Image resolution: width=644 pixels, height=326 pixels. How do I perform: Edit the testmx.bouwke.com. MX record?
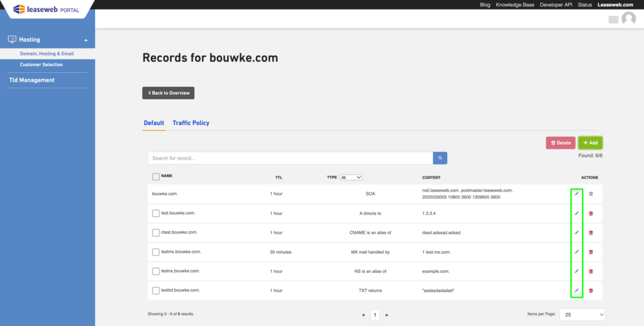(x=577, y=252)
